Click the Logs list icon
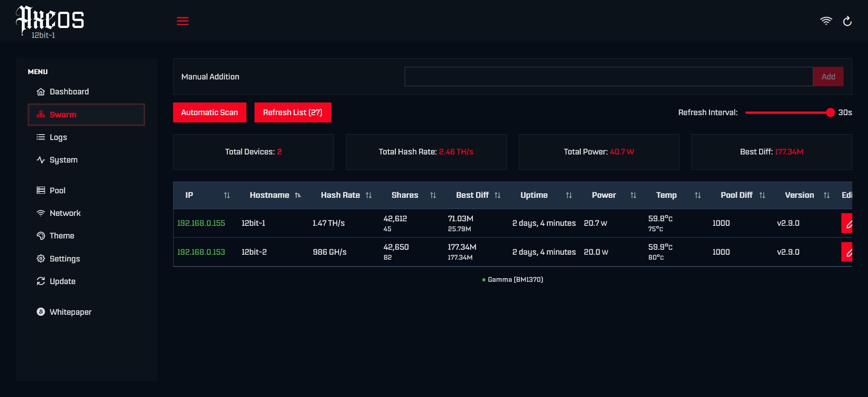 [41, 137]
